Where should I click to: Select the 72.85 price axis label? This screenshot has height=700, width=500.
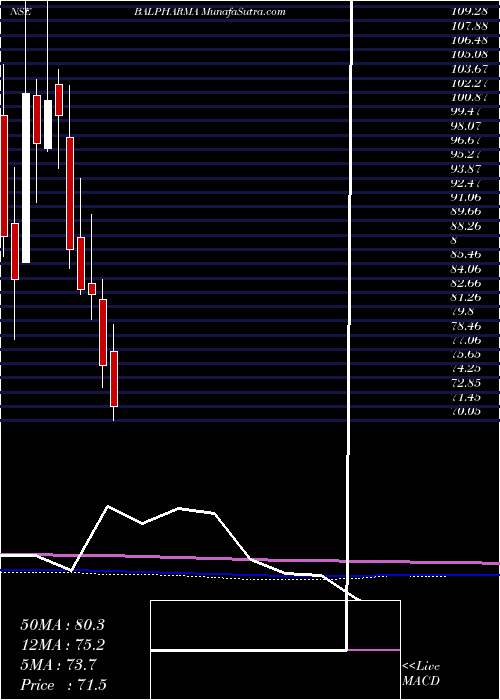[x=466, y=383]
